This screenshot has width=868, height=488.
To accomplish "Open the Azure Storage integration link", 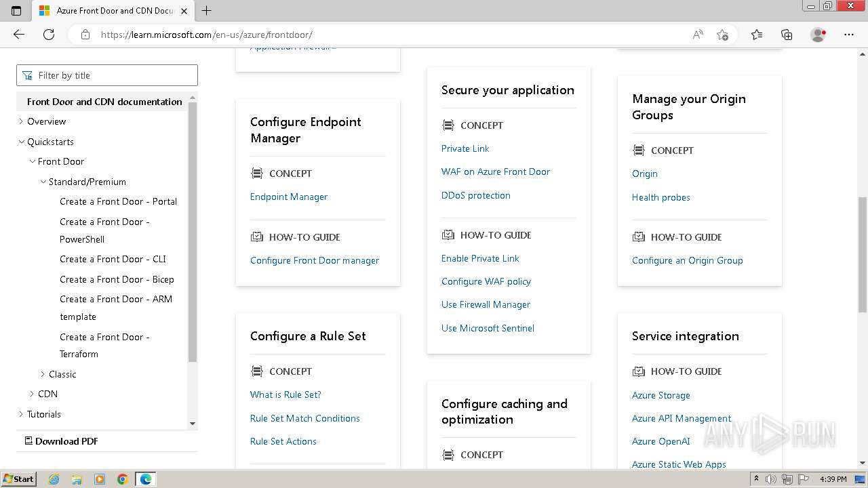I will pos(661,395).
